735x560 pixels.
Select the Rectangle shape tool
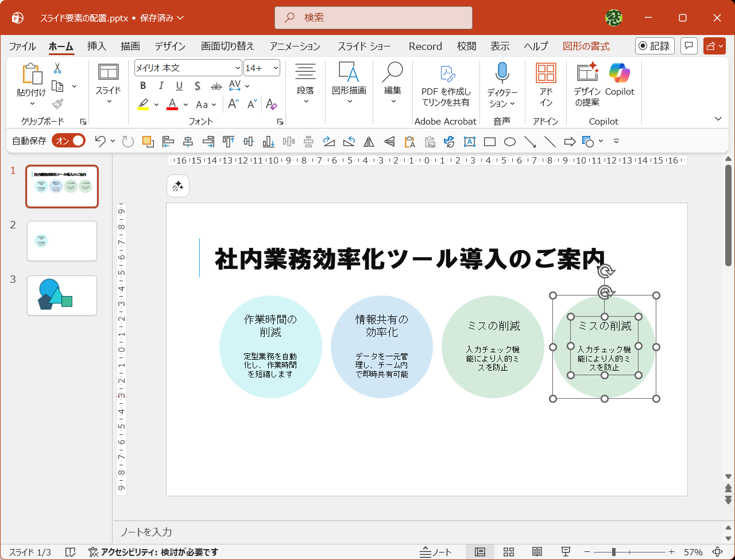point(489,141)
